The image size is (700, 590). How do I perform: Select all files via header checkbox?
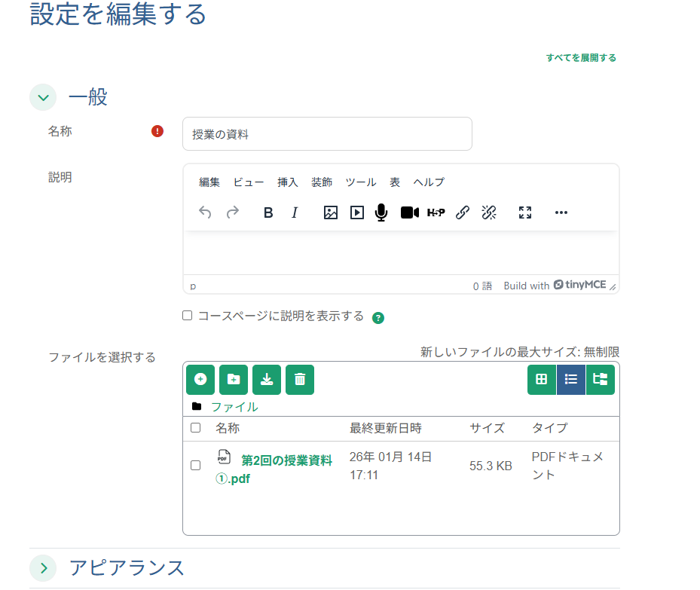[x=194, y=427]
